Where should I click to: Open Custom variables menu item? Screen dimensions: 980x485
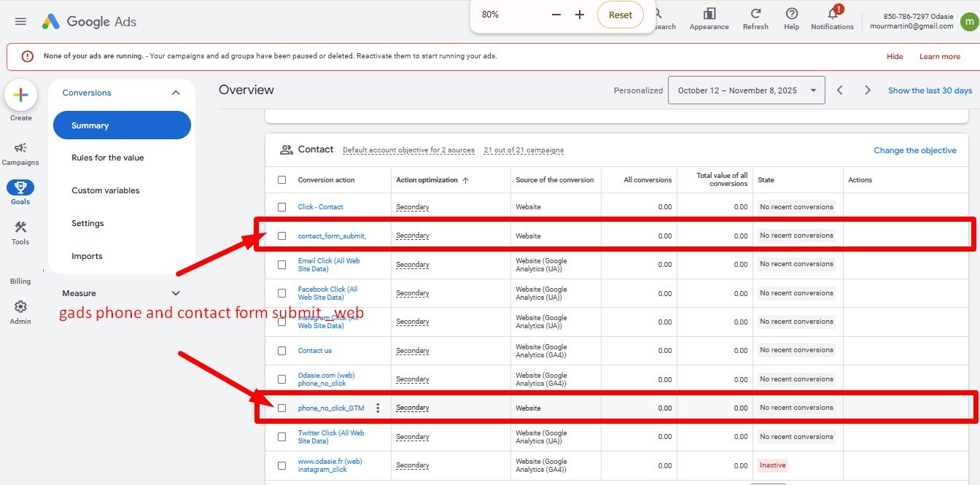click(106, 190)
